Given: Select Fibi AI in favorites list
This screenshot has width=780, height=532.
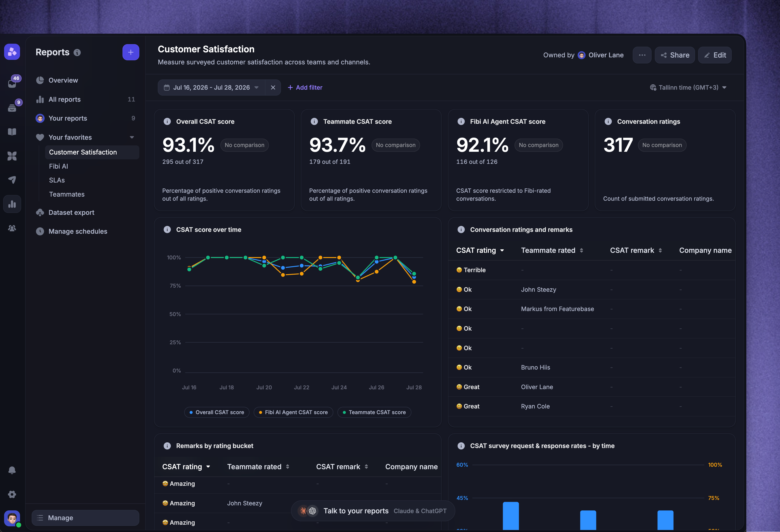Looking at the screenshot, I should click(59, 166).
